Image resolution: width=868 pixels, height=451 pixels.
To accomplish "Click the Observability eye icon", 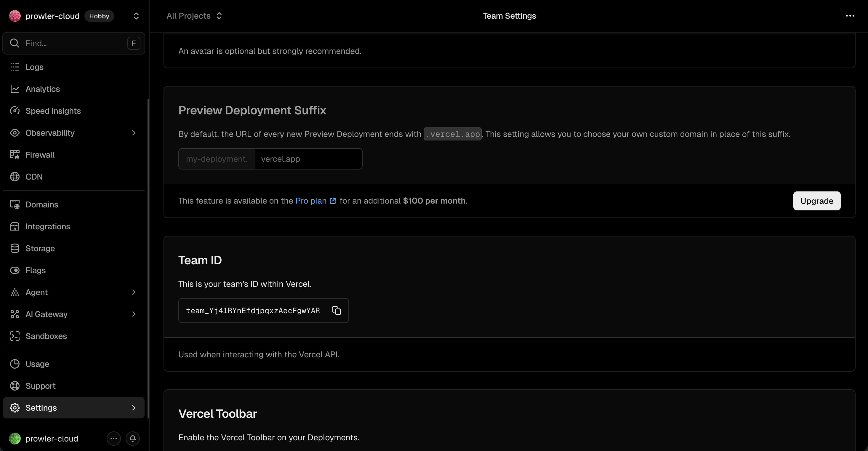I will click(15, 133).
